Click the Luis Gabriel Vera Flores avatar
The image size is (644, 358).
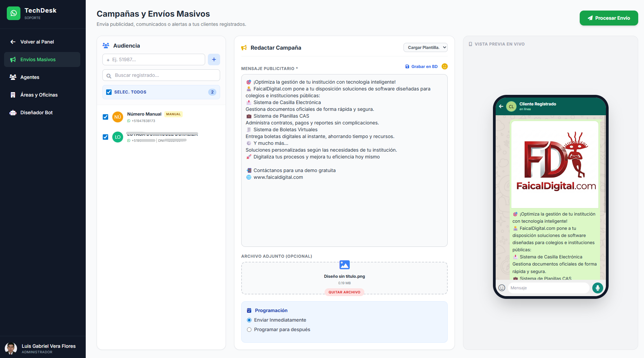point(11,348)
